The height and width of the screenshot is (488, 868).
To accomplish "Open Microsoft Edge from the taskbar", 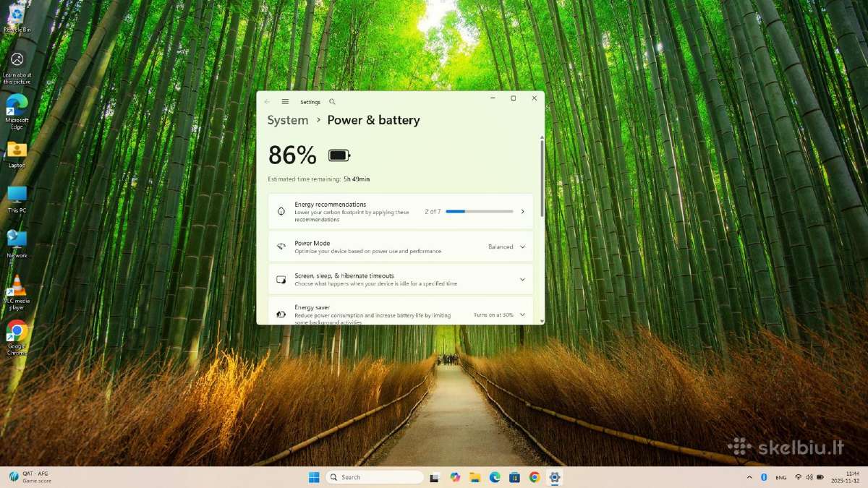I will pyautogui.click(x=495, y=477).
